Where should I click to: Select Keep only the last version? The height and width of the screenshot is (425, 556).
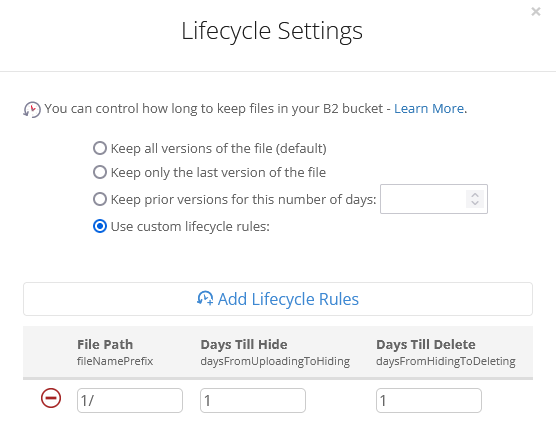[x=100, y=172]
